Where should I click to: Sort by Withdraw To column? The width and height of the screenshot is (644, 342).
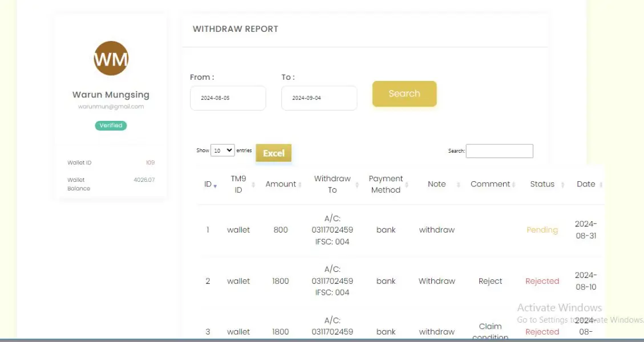tap(357, 185)
